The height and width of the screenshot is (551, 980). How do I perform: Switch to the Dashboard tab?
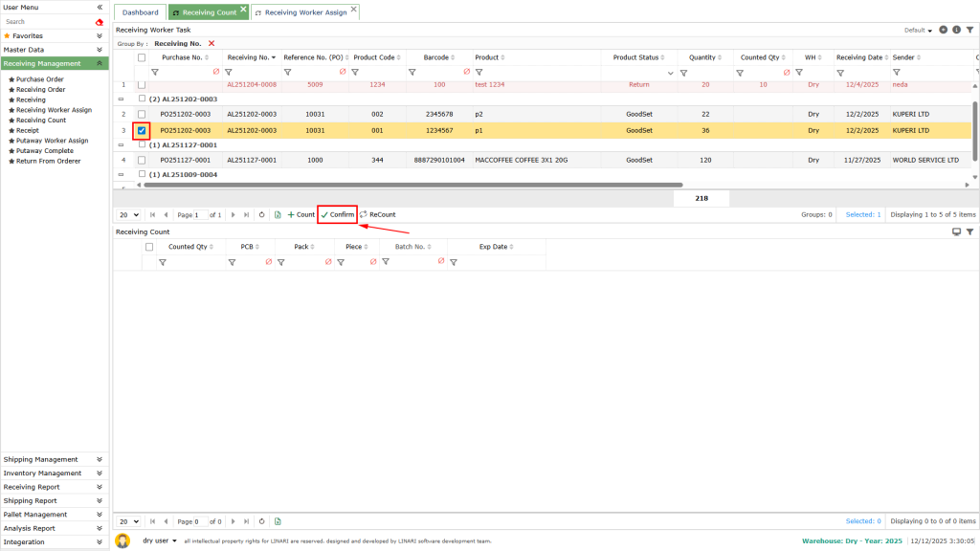point(140,12)
